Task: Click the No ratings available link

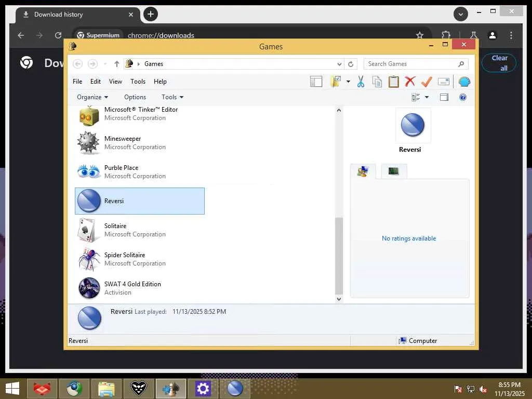Action: point(409,238)
